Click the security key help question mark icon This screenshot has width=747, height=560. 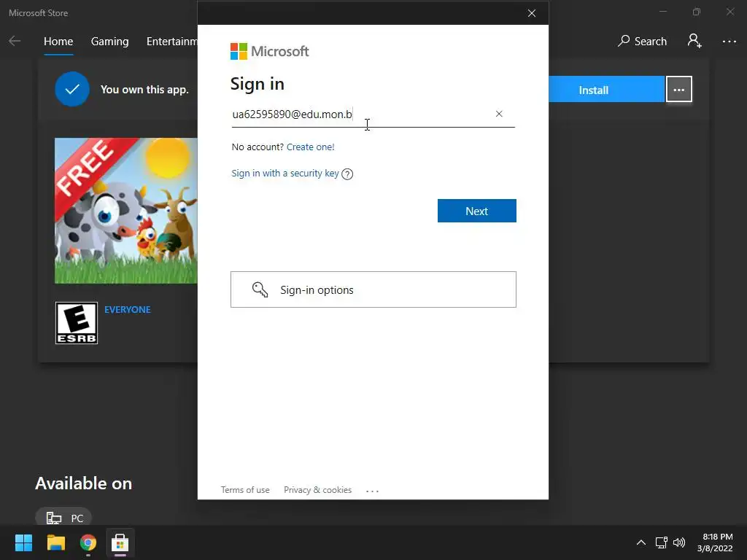click(x=347, y=174)
